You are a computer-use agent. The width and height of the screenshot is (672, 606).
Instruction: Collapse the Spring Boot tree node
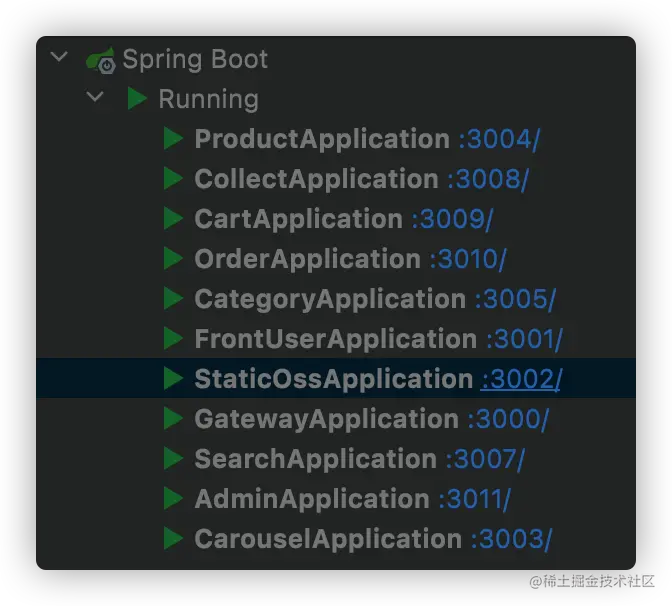pyautogui.click(x=59, y=57)
